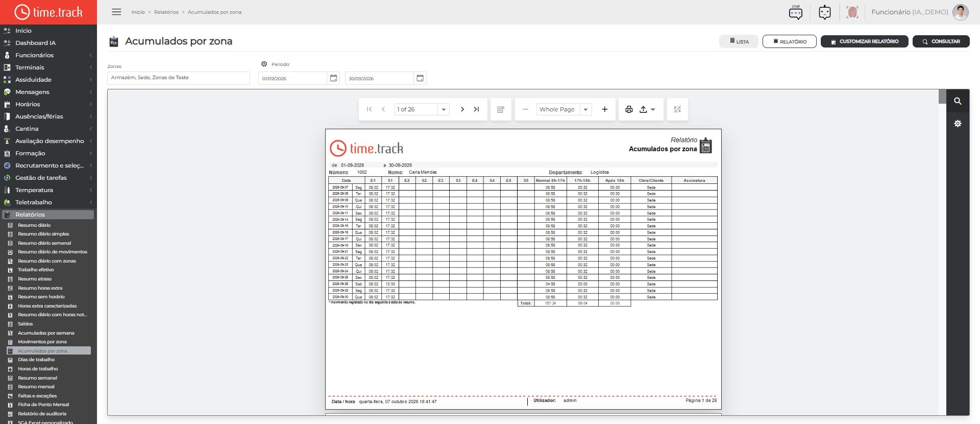Screen dimensions: 980x424
Task: Expand the page number dropdown
Action: point(444,109)
